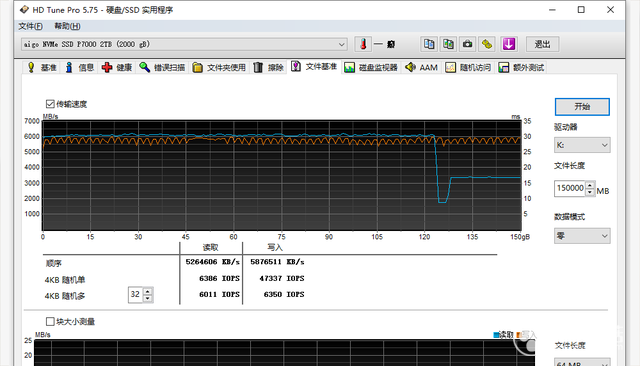The height and width of the screenshot is (366, 640).
Task: Click the copy screenshot to clipboard icon
Action: [448, 44]
